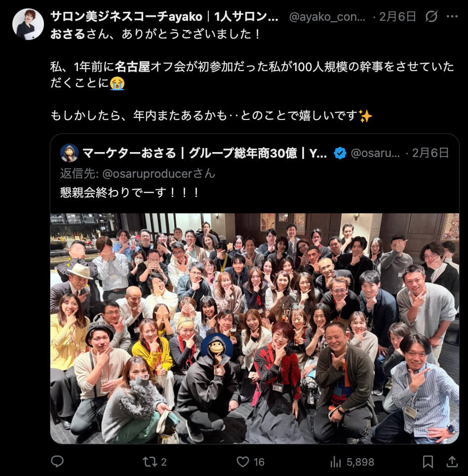Like the post with the heart icon

pyautogui.click(x=250, y=462)
